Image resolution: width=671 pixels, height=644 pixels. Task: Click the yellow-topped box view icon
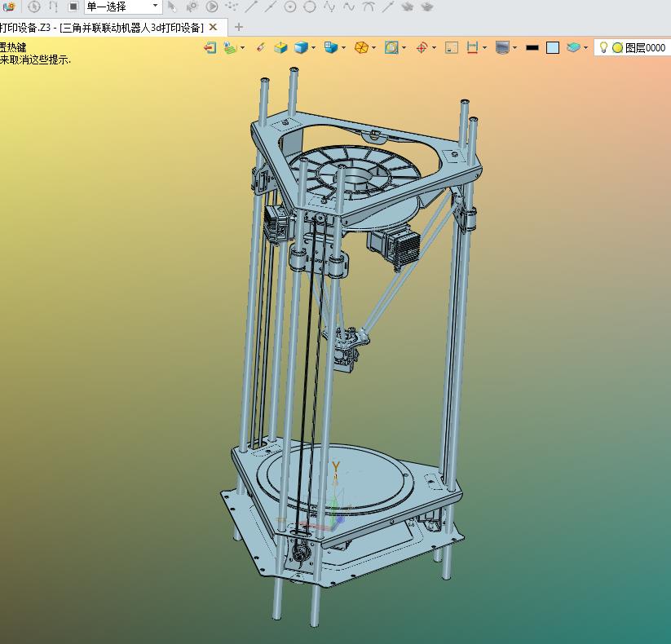click(x=280, y=48)
